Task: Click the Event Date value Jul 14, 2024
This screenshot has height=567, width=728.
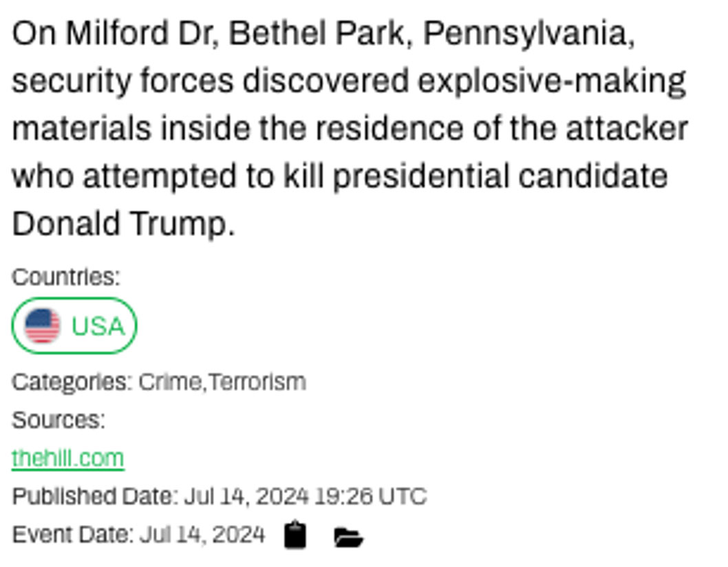Action: (x=202, y=534)
